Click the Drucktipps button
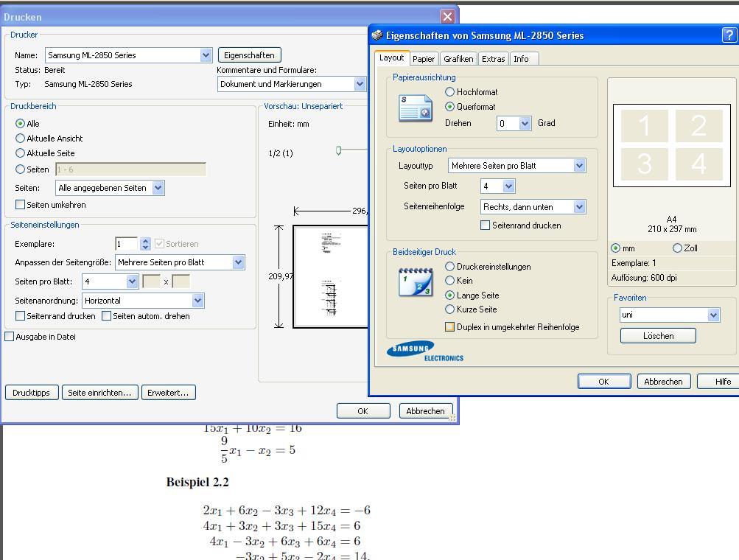This screenshot has width=739, height=560. pyautogui.click(x=32, y=393)
